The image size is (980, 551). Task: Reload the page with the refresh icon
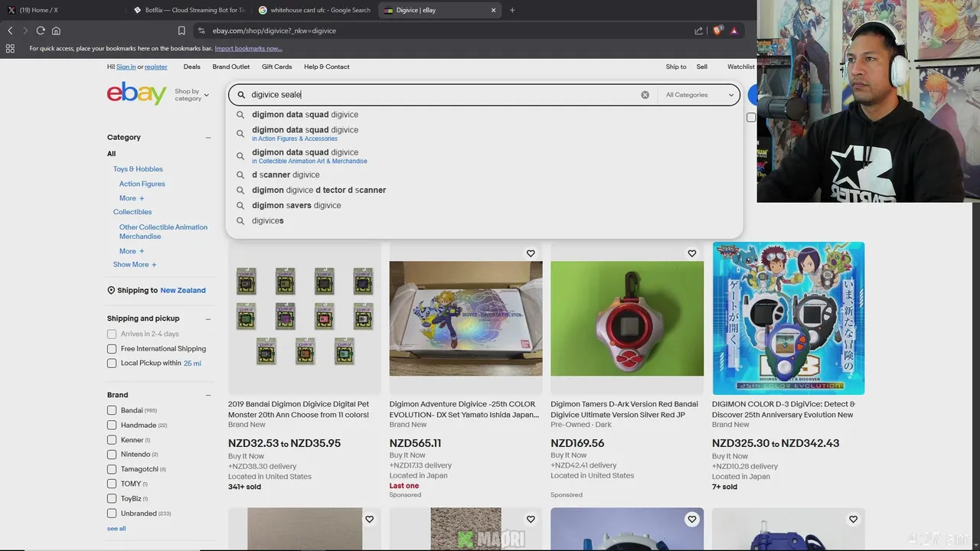click(x=41, y=31)
